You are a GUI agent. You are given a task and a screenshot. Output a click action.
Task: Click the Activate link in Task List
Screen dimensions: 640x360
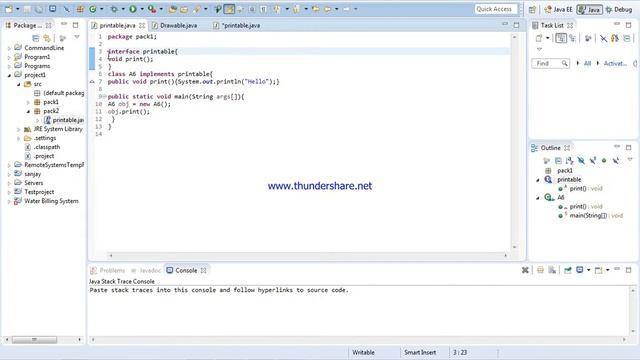pos(615,63)
